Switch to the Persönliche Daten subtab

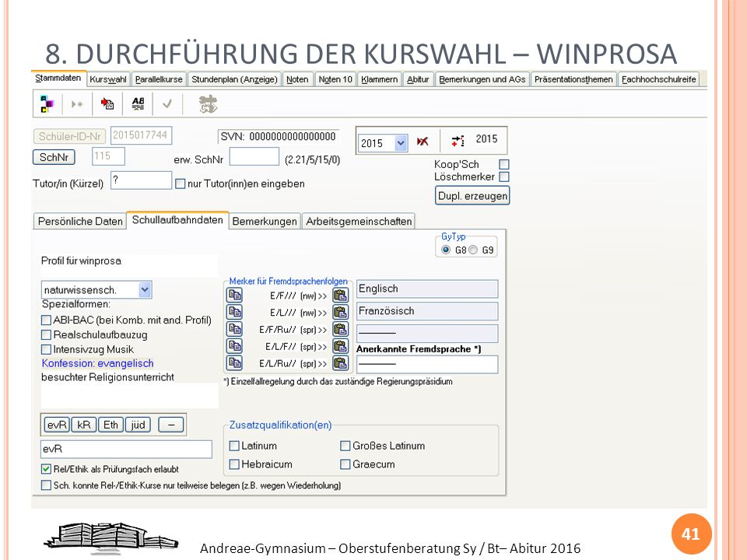[80, 222]
